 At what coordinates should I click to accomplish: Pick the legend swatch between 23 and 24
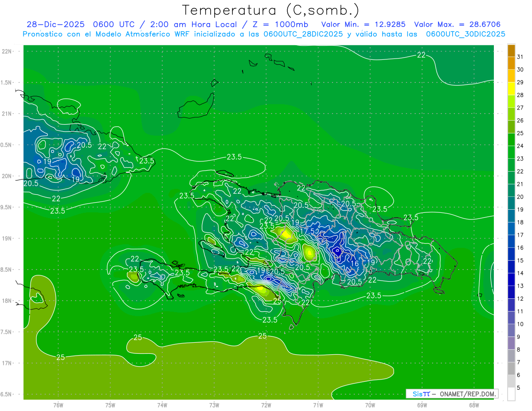[511, 153]
